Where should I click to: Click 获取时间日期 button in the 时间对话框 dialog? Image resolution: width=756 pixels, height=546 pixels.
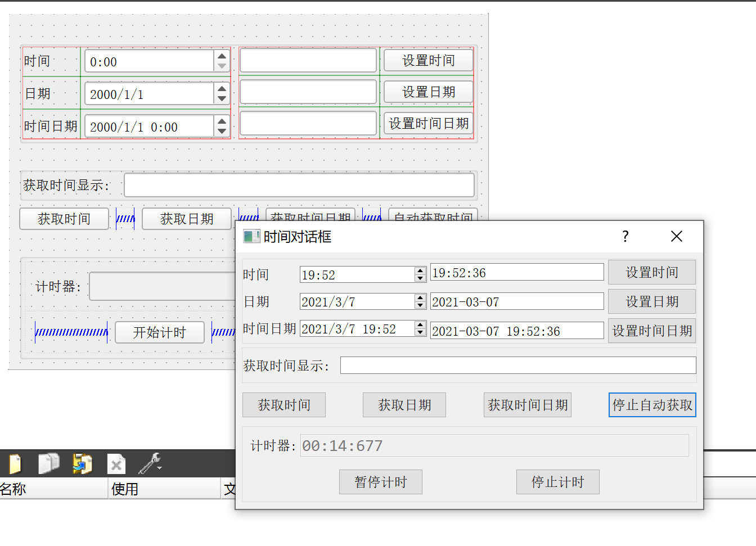pyautogui.click(x=528, y=405)
